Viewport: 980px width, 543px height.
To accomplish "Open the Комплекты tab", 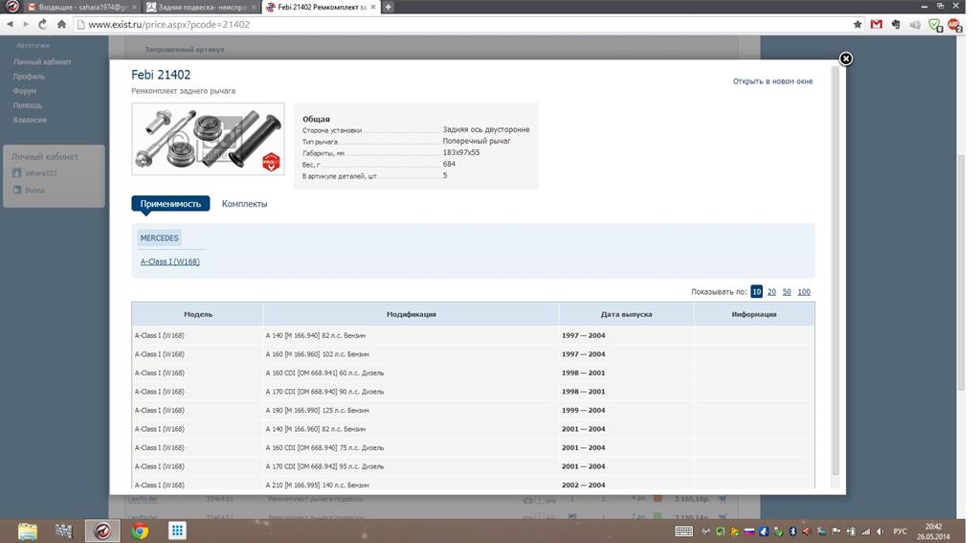I will (x=244, y=204).
